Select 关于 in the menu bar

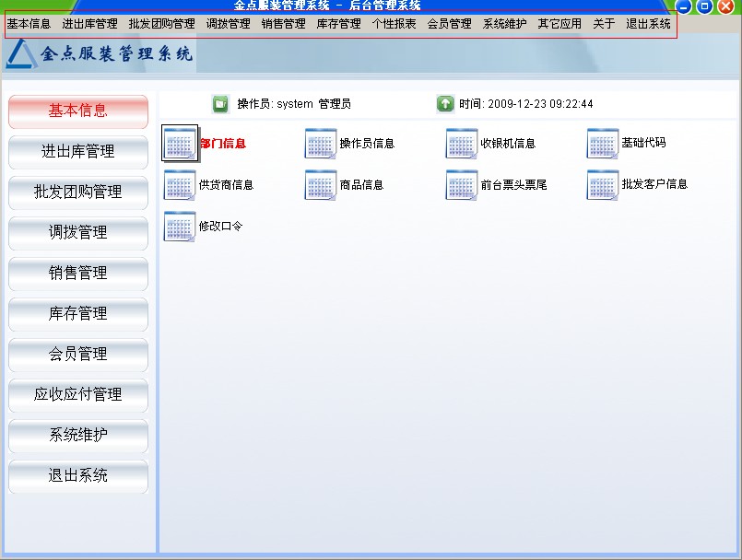pyautogui.click(x=604, y=24)
